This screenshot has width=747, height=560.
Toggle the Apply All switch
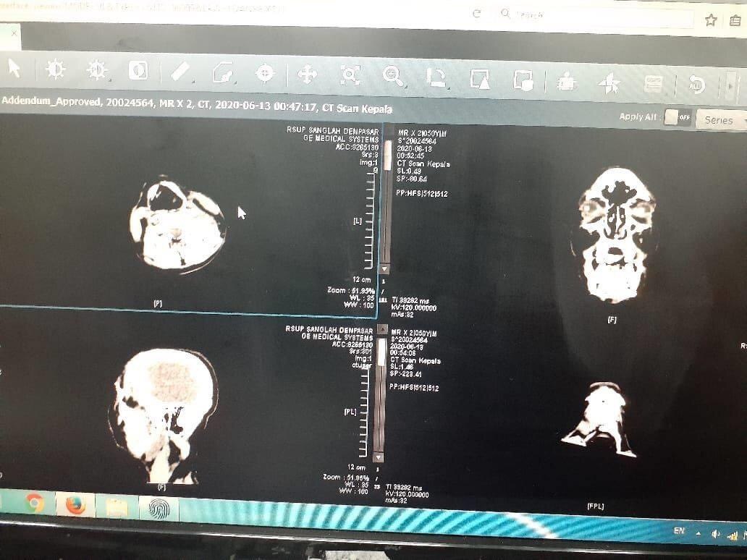(677, 116)
